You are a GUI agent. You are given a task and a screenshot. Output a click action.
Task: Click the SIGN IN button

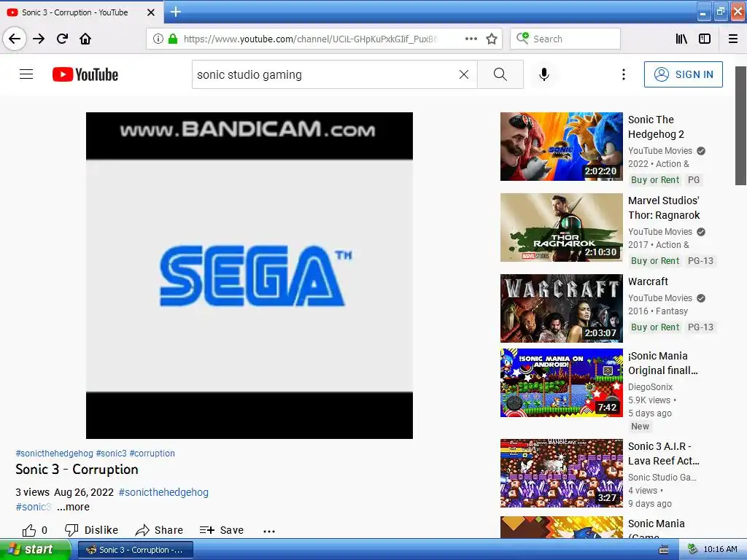[683, 74]
